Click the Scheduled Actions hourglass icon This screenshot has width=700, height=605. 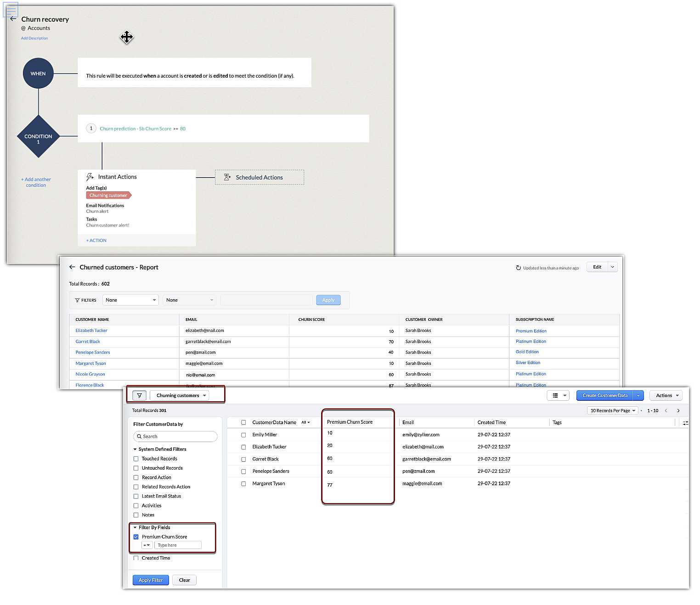[227, 177]
